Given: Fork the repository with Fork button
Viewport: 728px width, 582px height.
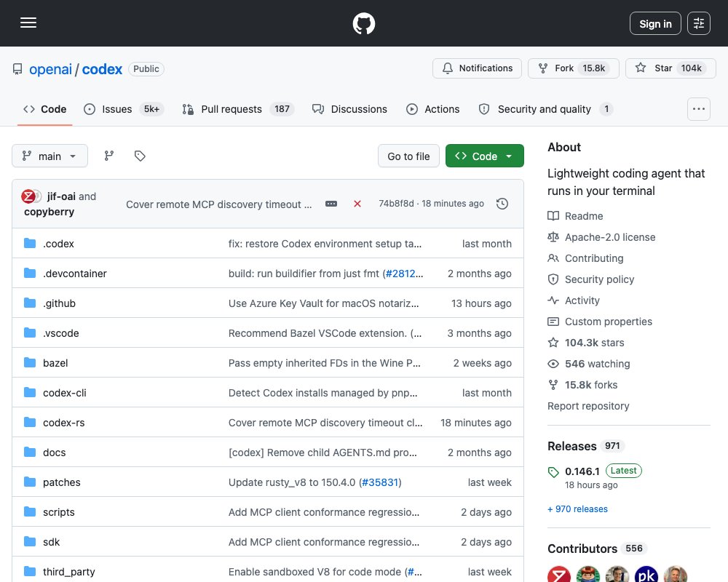Looking at the screenshot, I should pos(574,68).
